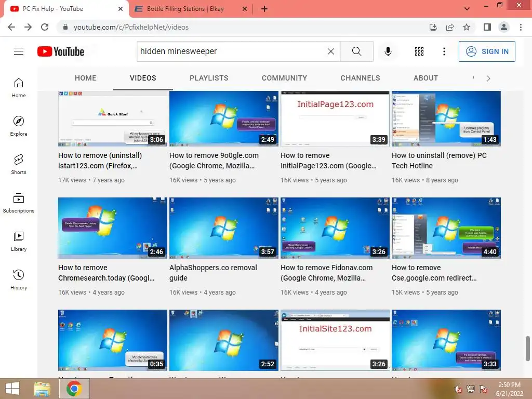Clear the search box with X icon
This screenshot has height=399, width=532.
tap(331, 51)
